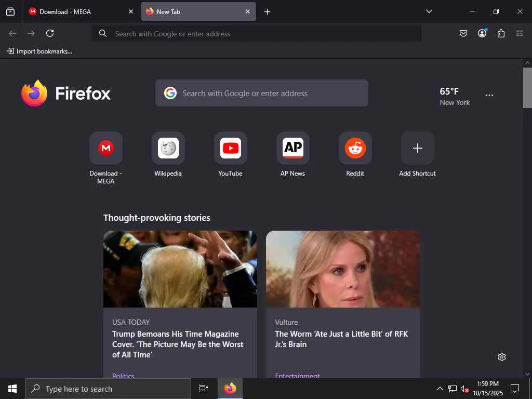Click the Firefox logo on page

click(x=66, y=93)
